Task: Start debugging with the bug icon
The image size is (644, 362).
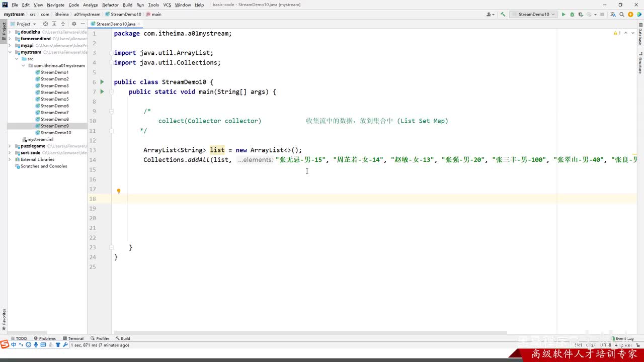Action: click(x=572, y=14)
